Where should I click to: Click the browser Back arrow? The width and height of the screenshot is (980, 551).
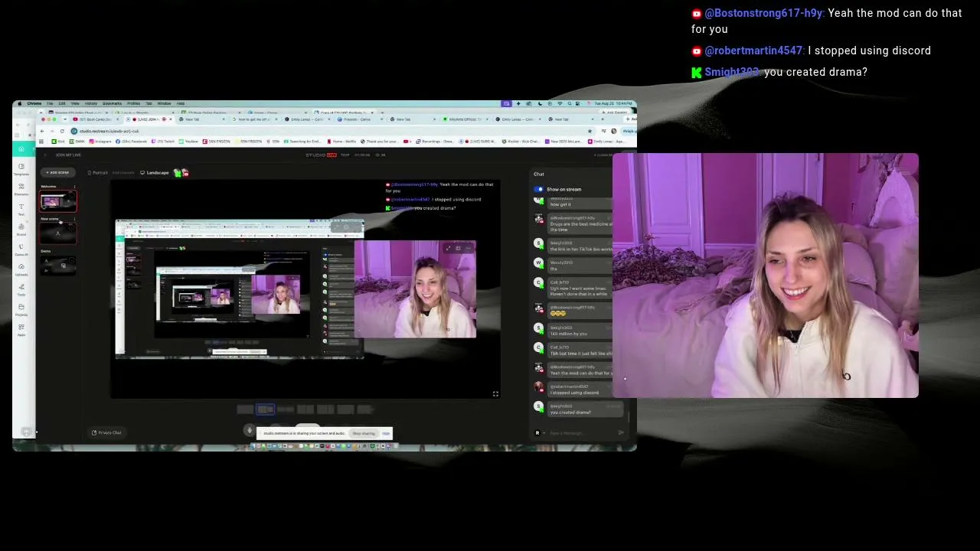pyautogui.click(x=42, y=131)
